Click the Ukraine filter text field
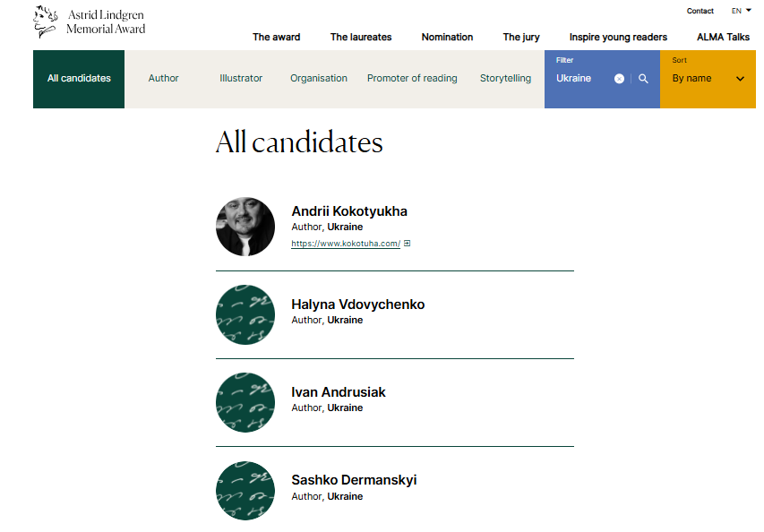764x532 pixels. click(580, 79)
